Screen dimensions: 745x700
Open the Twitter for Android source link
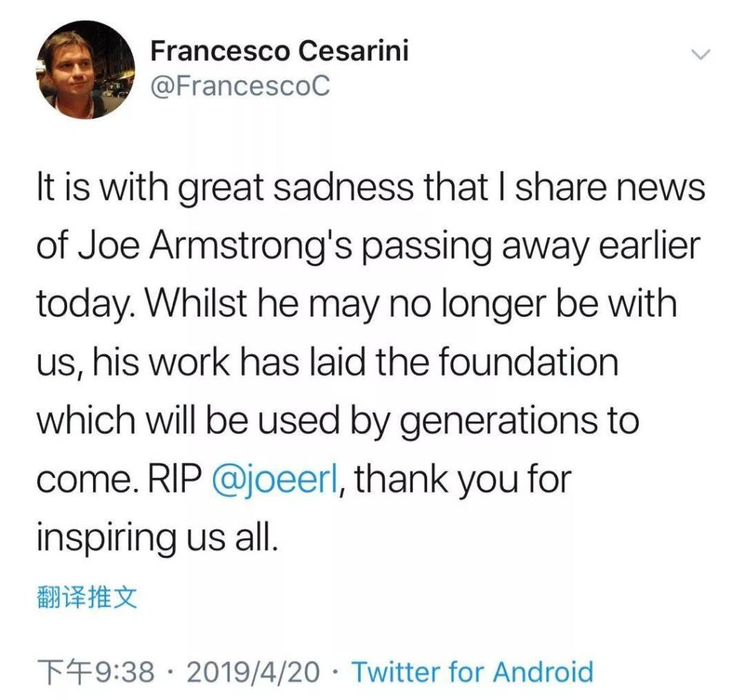[472, 671]
